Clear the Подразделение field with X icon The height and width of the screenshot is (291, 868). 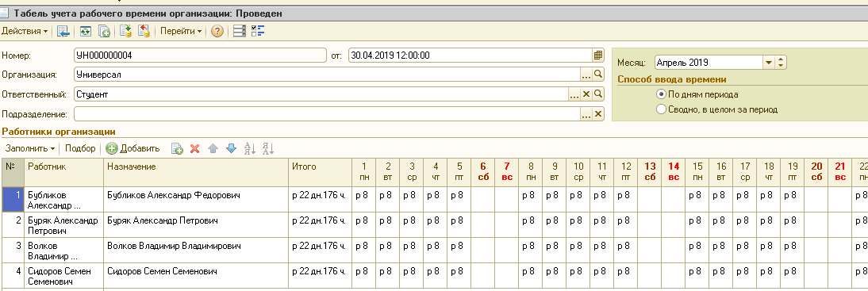(598, 114)
